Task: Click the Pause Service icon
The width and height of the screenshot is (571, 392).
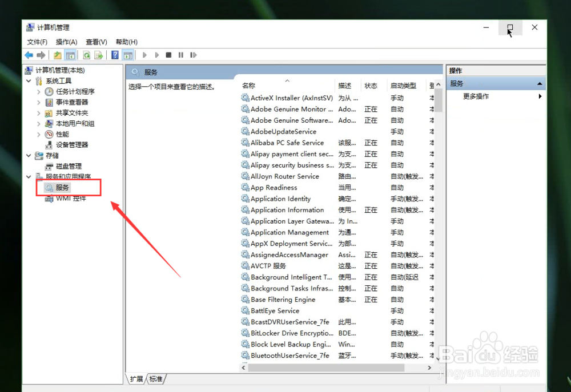Action: tap(180, 55)
